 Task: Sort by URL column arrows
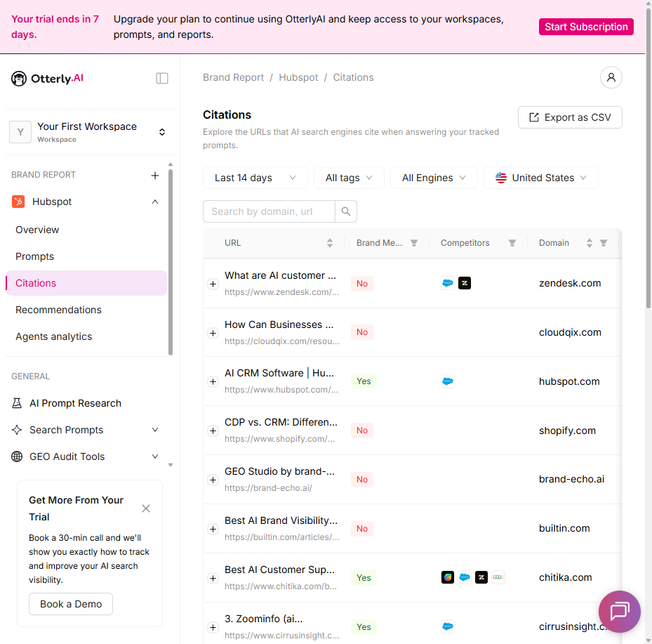click(x=330, y=243)
